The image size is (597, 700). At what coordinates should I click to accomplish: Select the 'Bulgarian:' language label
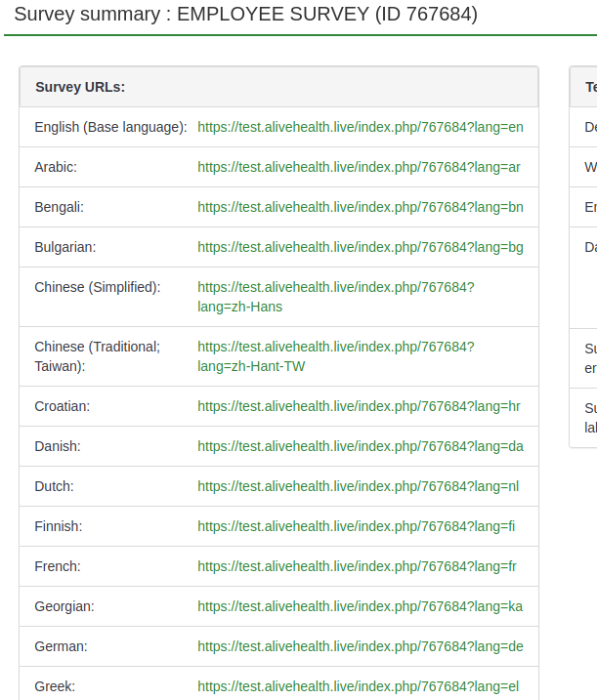pos(65,247)
